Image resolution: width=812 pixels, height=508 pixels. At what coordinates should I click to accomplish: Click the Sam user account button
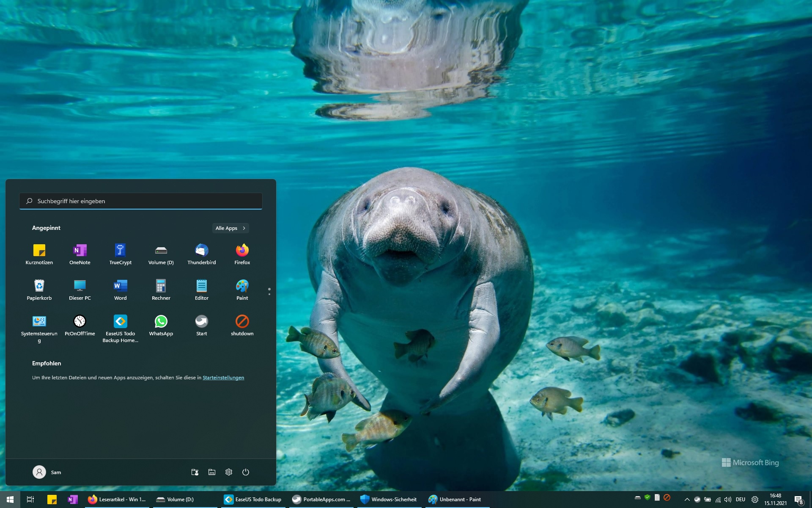(47, 472)
